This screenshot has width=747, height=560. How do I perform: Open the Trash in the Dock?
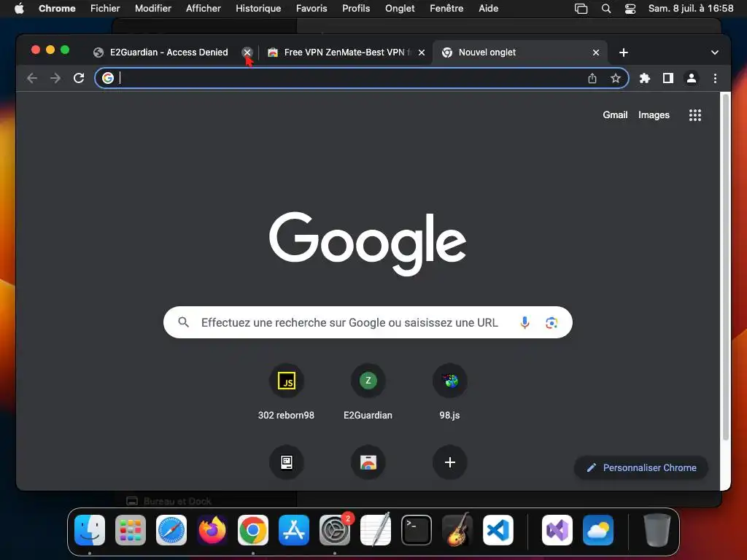click(x=657, y=530)
